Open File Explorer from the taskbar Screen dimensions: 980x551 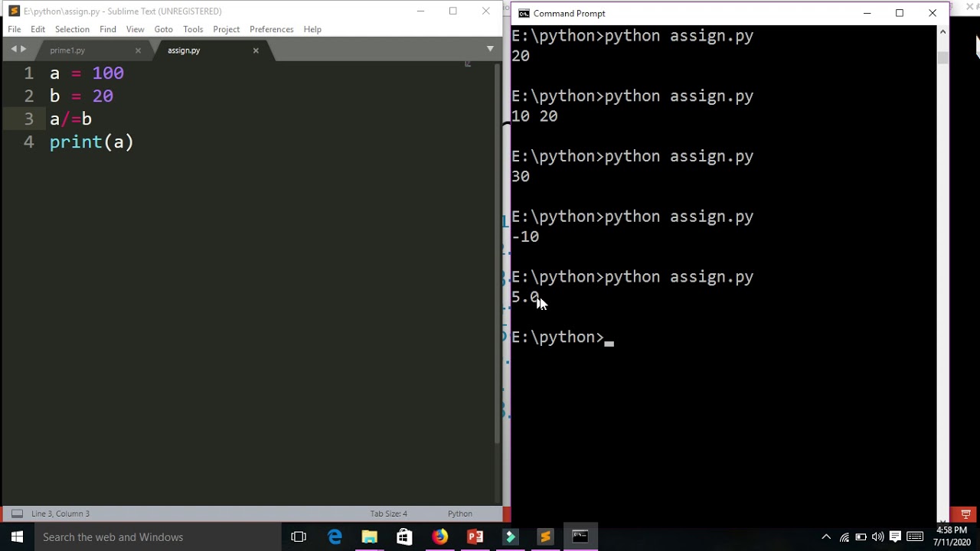pos(370,537)
